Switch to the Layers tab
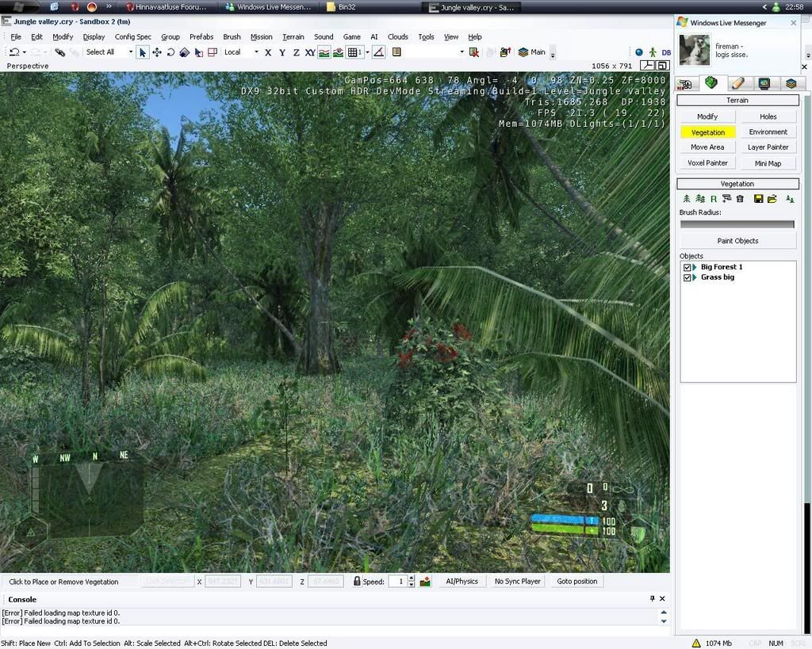812x649 pixels. point(791,84)
